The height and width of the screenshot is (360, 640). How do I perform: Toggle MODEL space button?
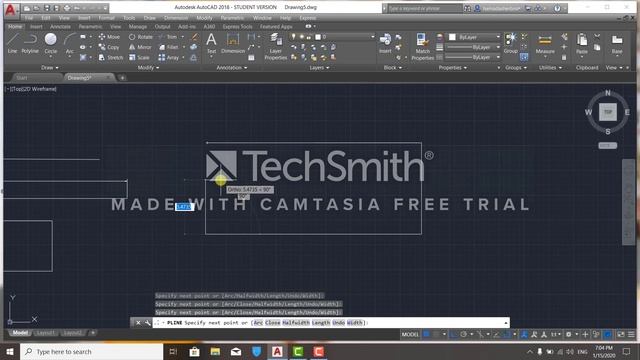410,334
